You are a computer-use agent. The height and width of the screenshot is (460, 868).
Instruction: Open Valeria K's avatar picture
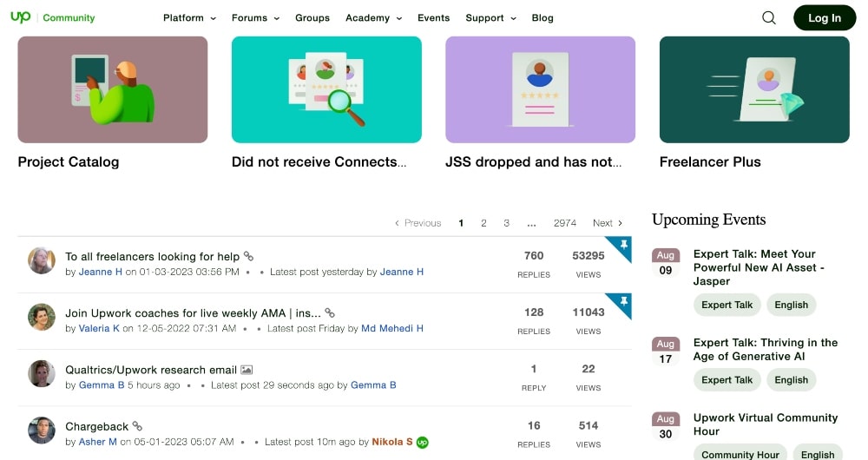click(42, 317)
